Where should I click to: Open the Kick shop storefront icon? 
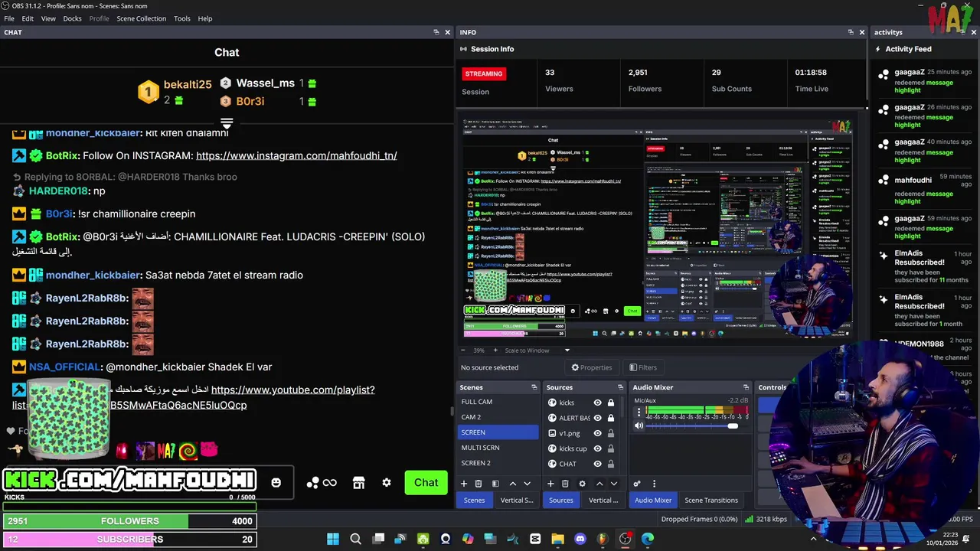[358, 483]
